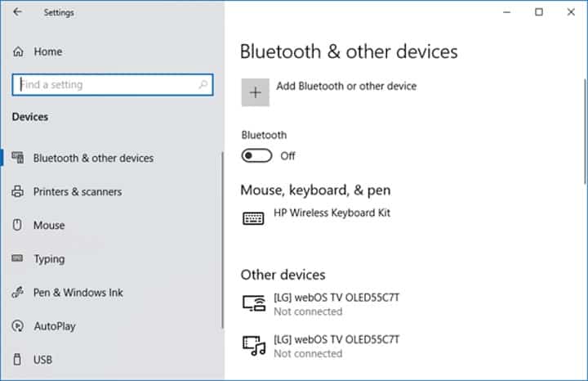Click the media device icon of second LG TV
This screenshot has height=381, width=588.
(254, 346)
